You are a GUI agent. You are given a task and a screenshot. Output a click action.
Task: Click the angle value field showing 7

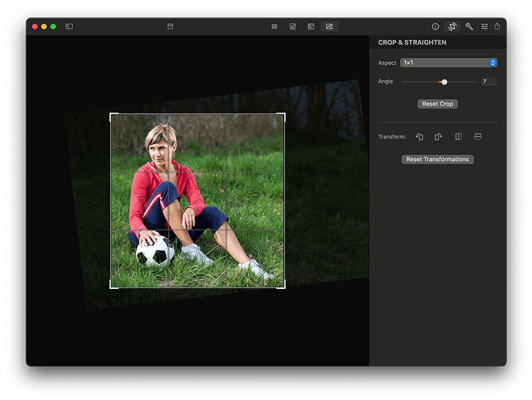pyautogui.click(x=488, y=81)
